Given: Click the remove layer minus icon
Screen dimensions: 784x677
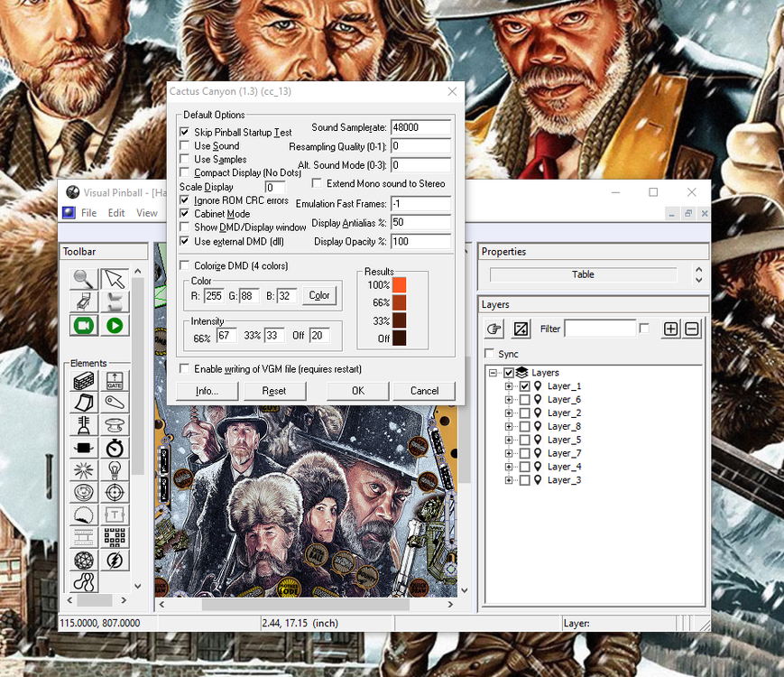Looking at the screenshot, I should [692, 329].
